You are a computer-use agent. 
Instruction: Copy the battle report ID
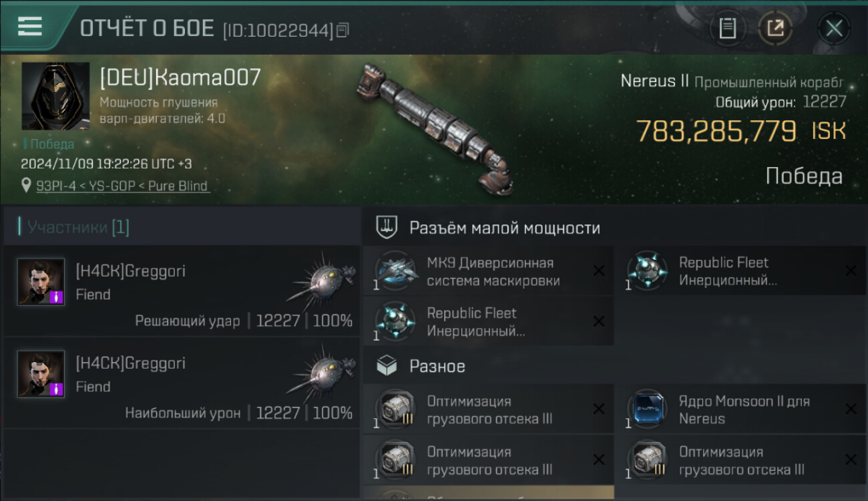point(343,30)
